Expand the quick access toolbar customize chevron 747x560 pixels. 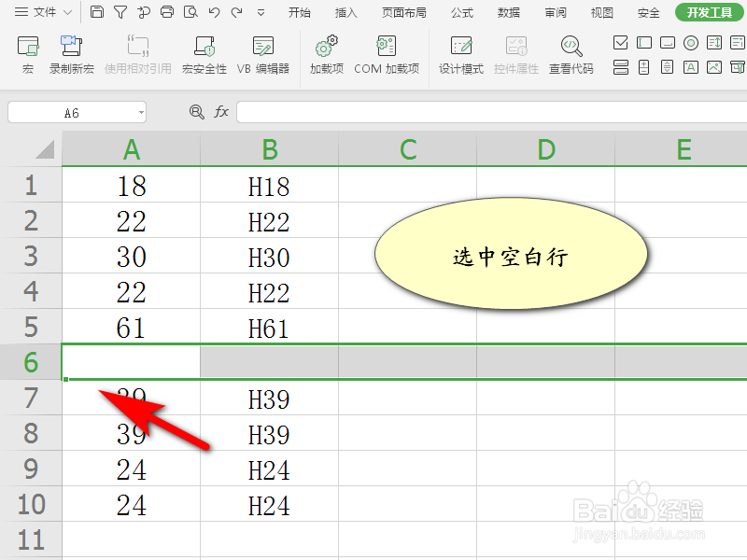tap(261, 12)
